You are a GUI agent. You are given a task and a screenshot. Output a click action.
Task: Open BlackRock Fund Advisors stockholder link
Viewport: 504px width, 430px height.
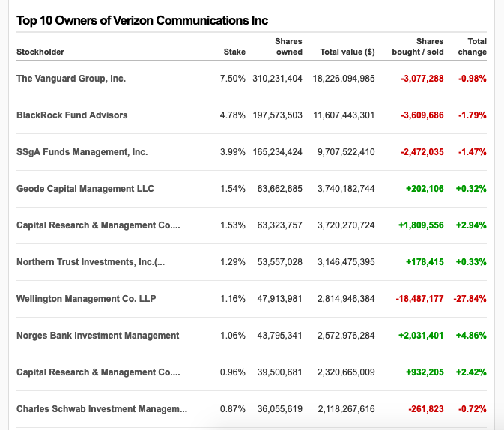[72, 115]
